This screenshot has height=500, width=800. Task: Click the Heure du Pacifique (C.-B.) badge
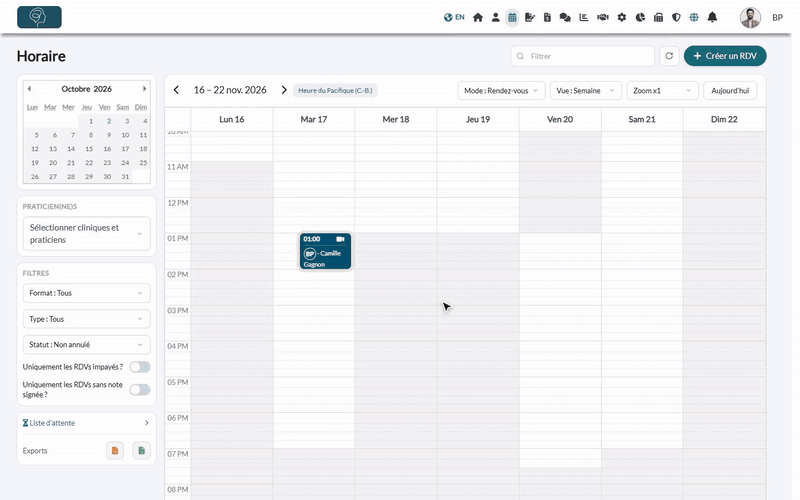click(335, 90)
